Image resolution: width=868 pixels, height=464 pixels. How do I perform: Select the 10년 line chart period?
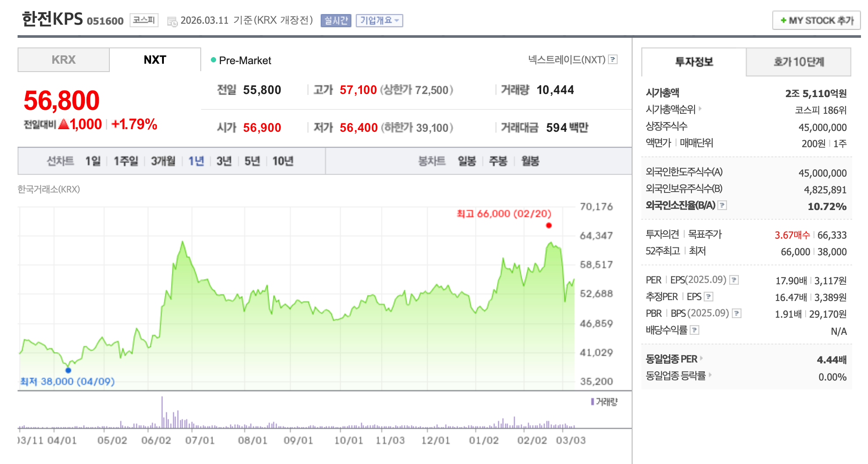coord(283,161)
